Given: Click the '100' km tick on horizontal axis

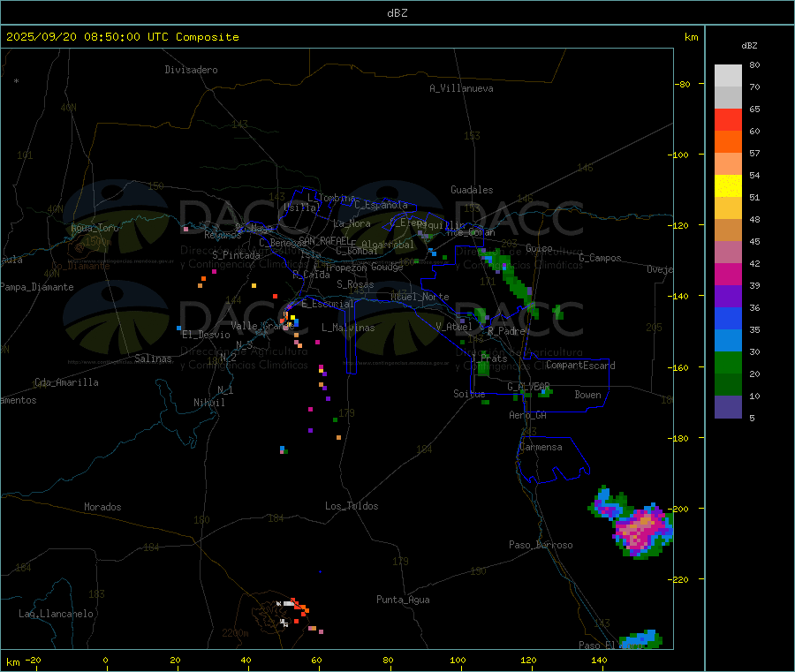Looking at the screenshot, I should click(458, 660).
